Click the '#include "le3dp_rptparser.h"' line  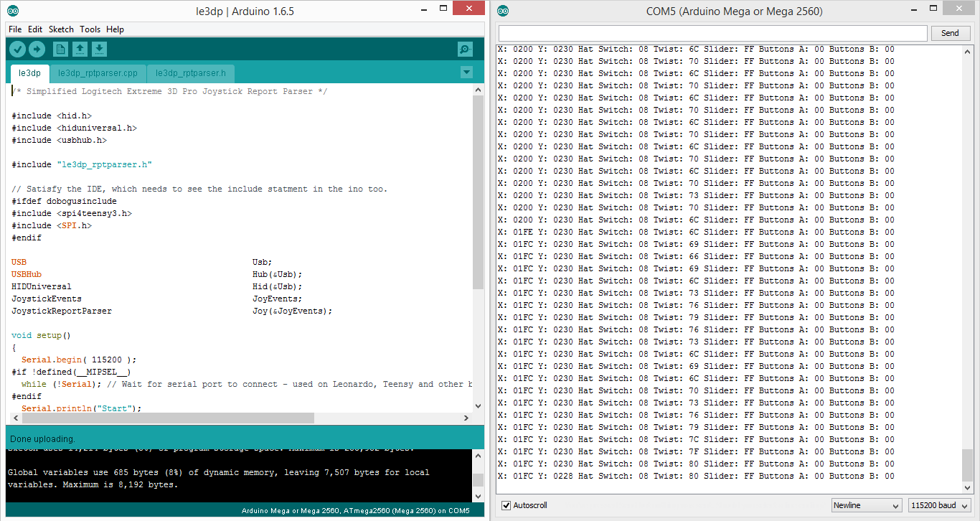pos(82,164)
